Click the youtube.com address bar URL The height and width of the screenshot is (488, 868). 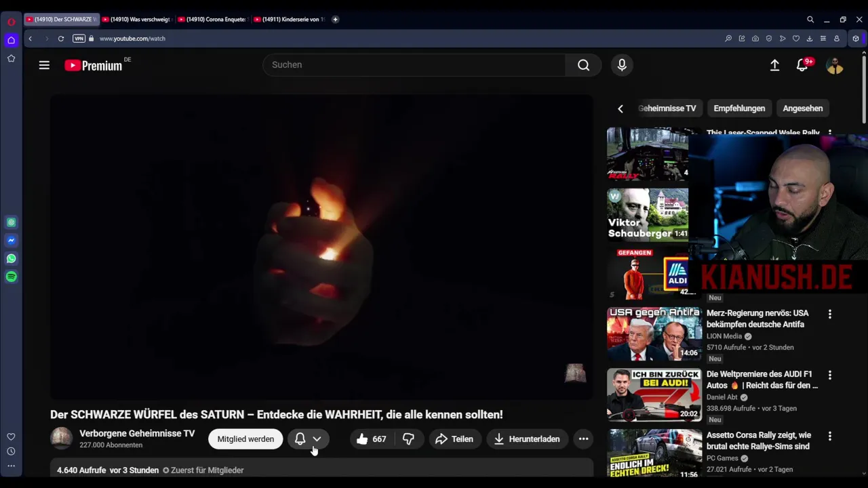click(132, 39)
